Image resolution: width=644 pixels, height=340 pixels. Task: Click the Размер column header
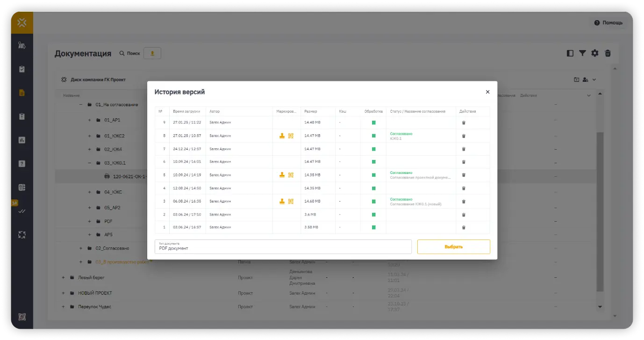point(311,111)
